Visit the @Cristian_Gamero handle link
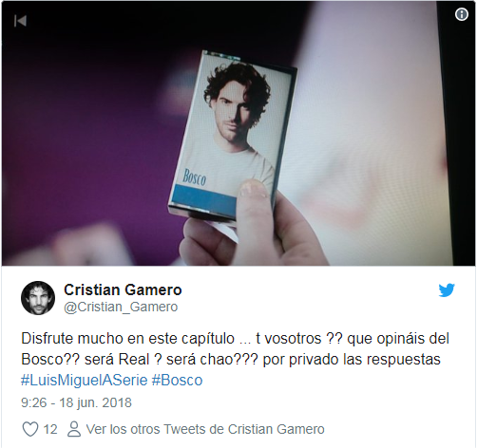The image size is (477, 448). (121, 307)
